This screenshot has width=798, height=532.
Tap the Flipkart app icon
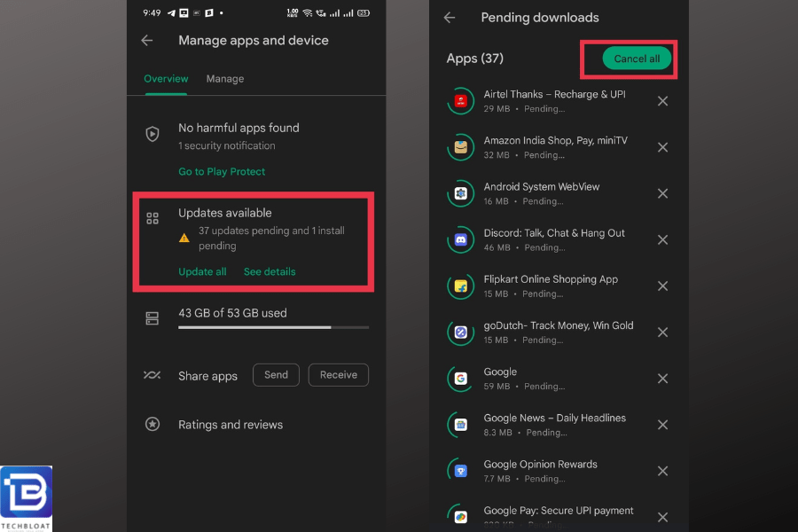coord(460,286)
